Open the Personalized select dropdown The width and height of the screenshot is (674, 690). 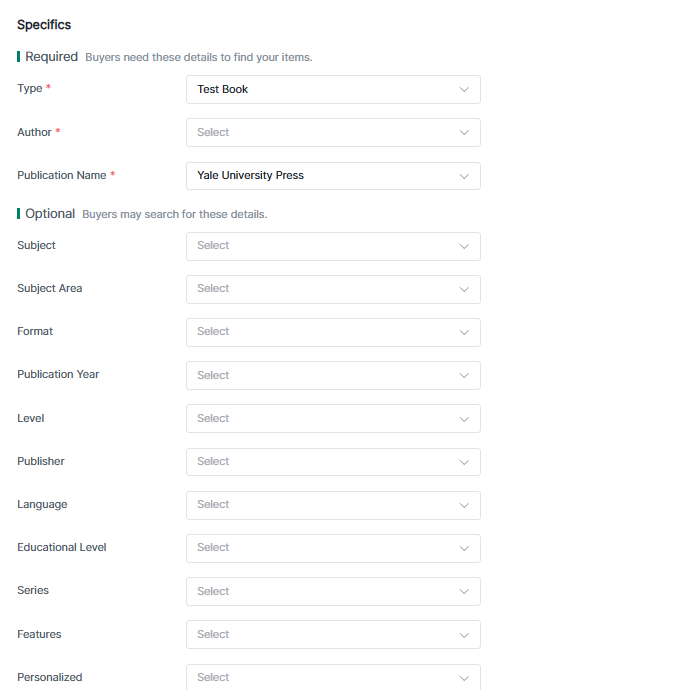click(x=332, y=677)
